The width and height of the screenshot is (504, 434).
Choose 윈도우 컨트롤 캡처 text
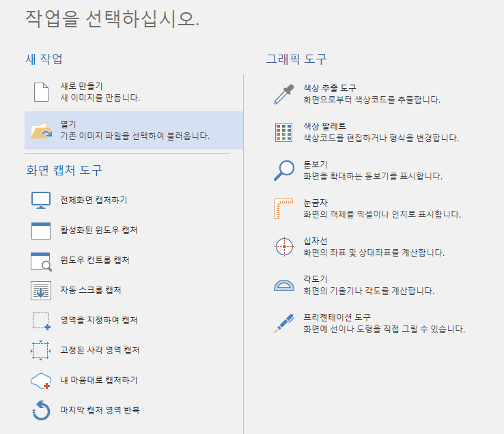tap(95, 260)
